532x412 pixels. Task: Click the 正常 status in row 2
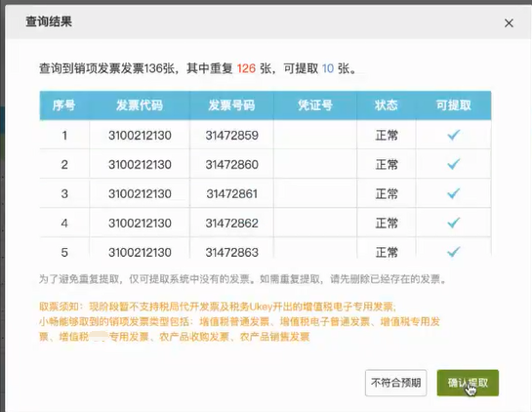tap(387, 165)
